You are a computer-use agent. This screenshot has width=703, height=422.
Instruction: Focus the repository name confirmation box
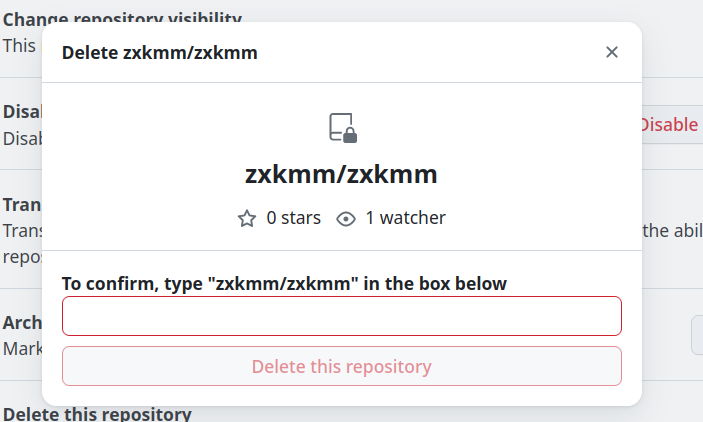click(342, 316)
